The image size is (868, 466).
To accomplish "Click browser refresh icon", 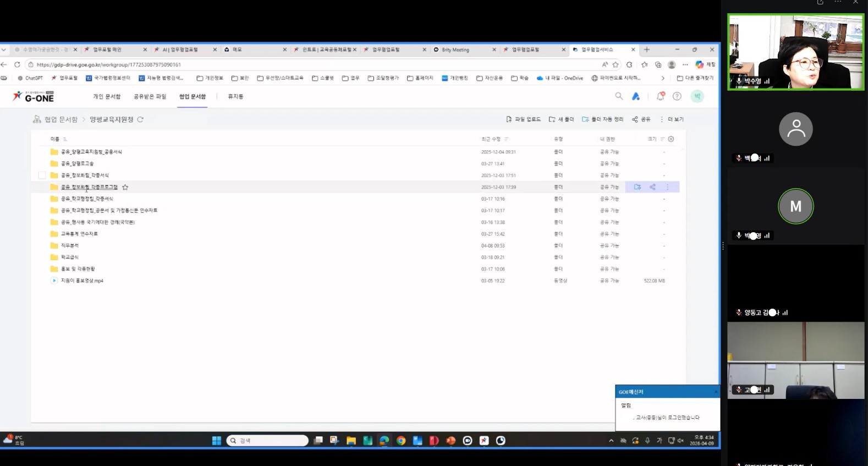I will [x=17, y=64].
